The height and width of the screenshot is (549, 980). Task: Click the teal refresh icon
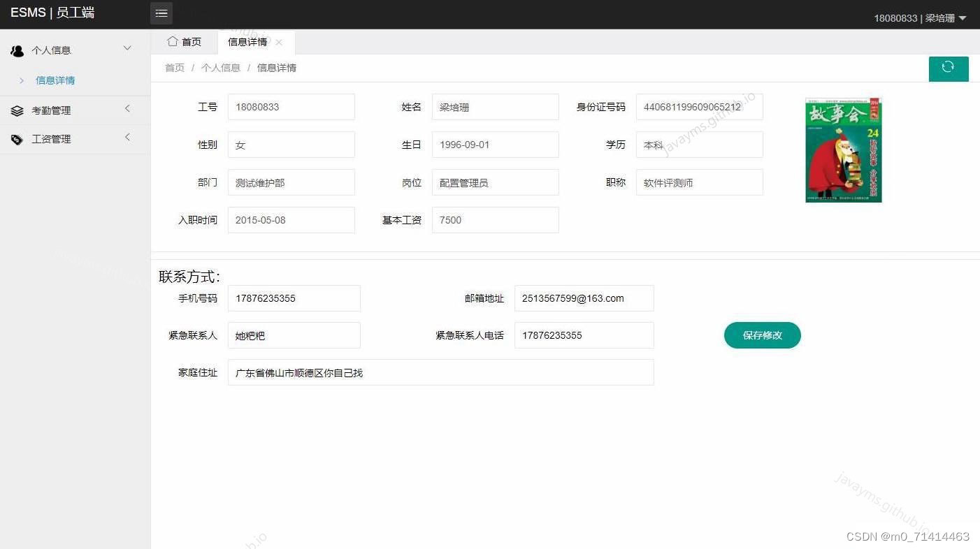pyautogui.click(x=948, y=68)
